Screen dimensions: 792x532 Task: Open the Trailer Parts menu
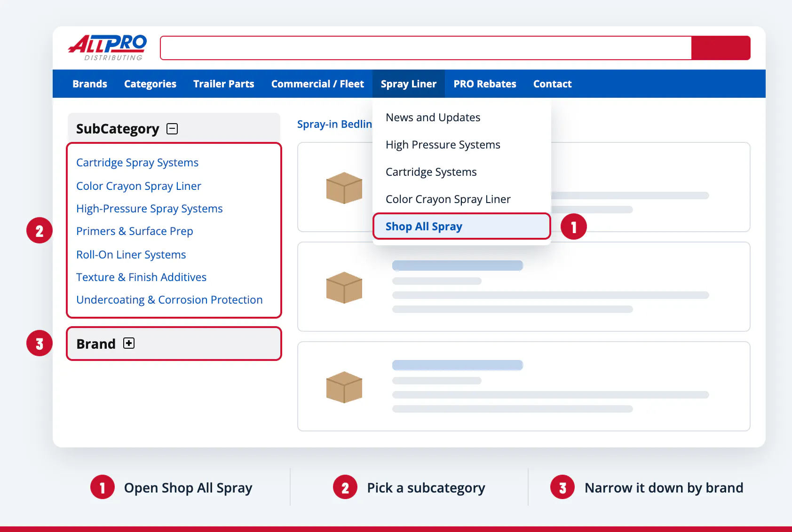(x=224, y=84)
